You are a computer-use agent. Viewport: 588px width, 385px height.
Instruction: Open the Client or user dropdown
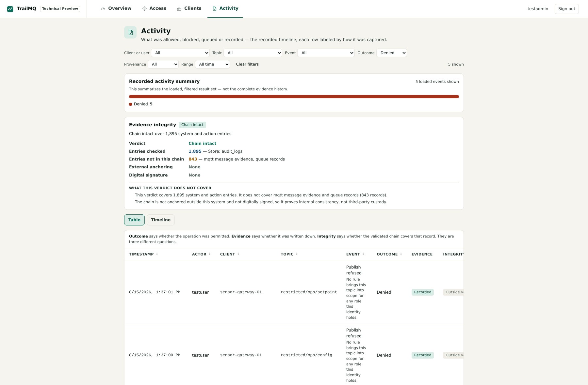pyautogui.click(x=180, y=53)
